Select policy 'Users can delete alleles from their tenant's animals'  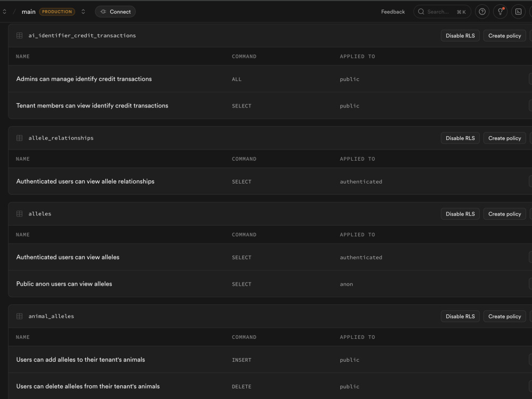tap(88, 386)
